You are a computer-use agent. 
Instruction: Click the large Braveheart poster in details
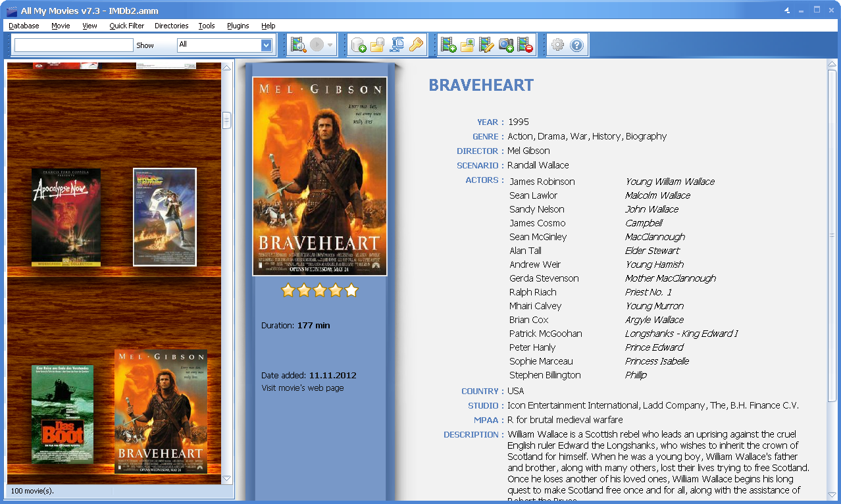(x=320, y=176)
